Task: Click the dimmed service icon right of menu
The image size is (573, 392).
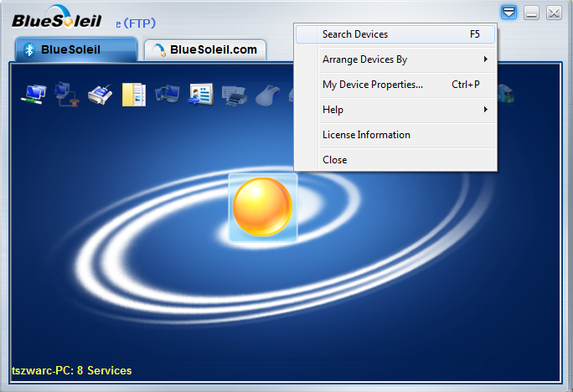Action: point(506,94)
